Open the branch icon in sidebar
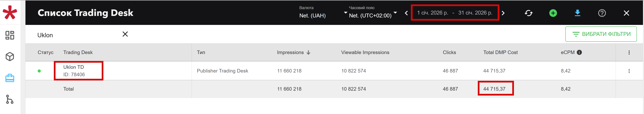 click(x=10, y=99)
